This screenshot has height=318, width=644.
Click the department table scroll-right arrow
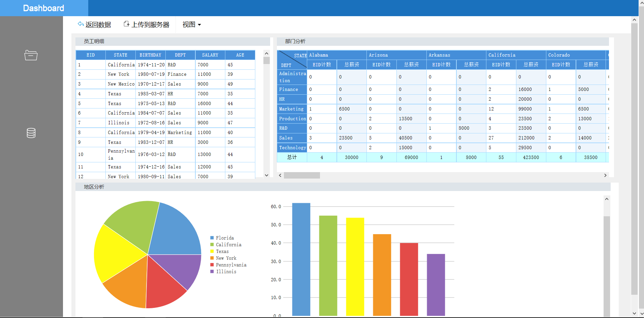(605, 175)
